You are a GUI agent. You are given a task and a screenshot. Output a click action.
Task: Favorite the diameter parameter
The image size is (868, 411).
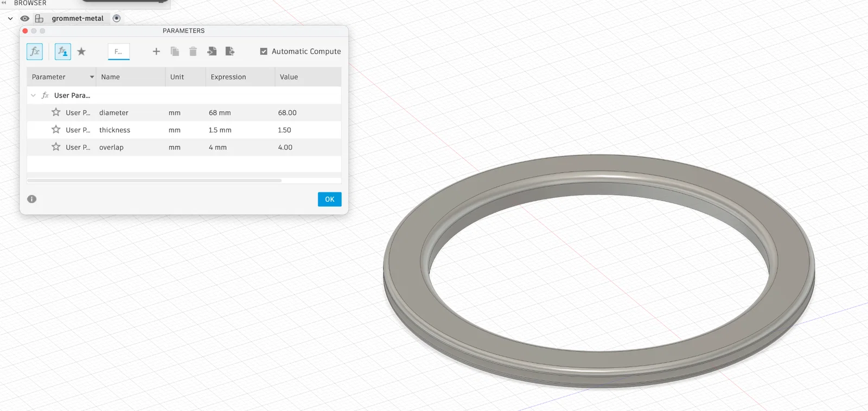tap(56, 112)
